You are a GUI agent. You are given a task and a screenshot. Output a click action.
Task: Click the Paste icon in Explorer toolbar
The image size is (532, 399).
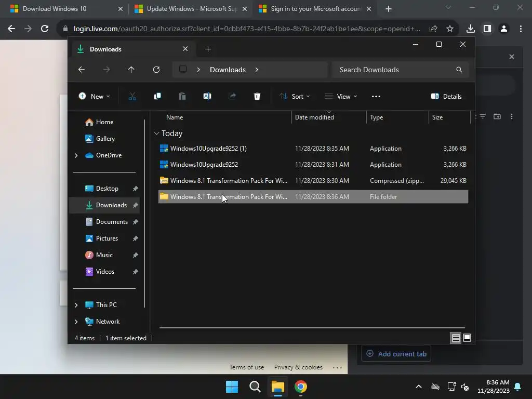tap(182, 97)
